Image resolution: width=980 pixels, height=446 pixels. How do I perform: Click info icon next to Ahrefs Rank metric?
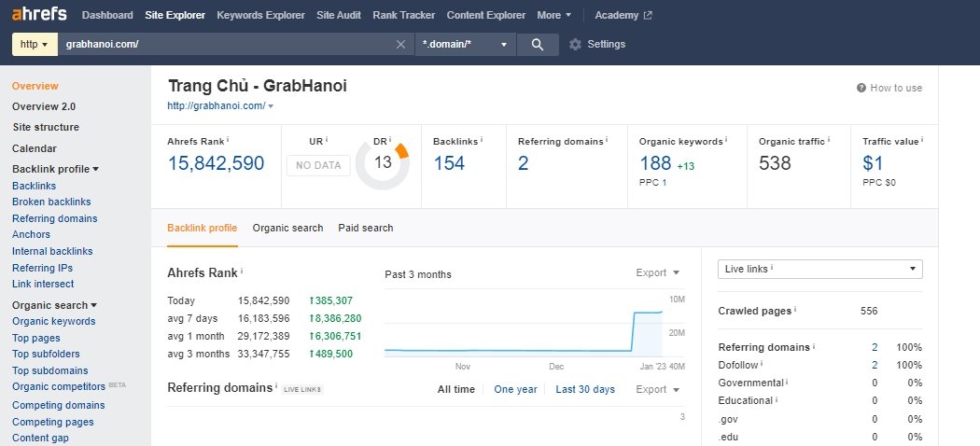pos(228,140)
